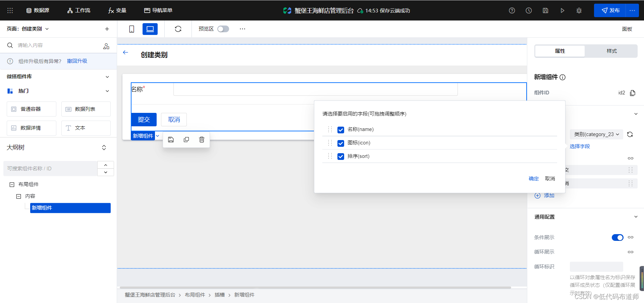Click the help question mark icon
644x303 pixels.
[512, 10]
